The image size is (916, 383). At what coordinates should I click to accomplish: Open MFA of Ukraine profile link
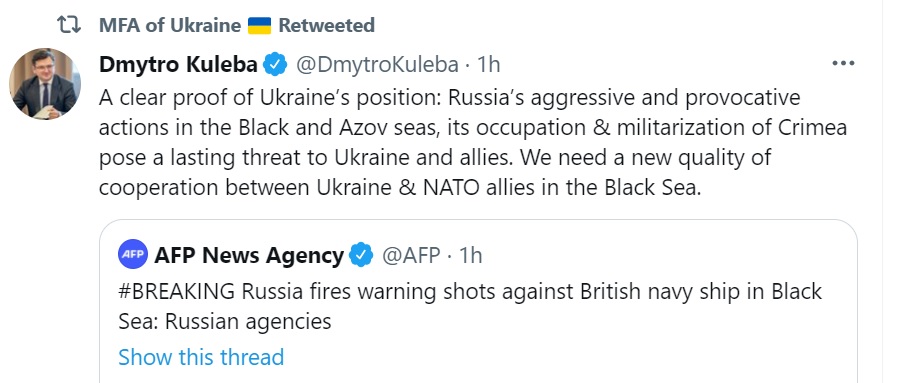[x=169, y=26]
